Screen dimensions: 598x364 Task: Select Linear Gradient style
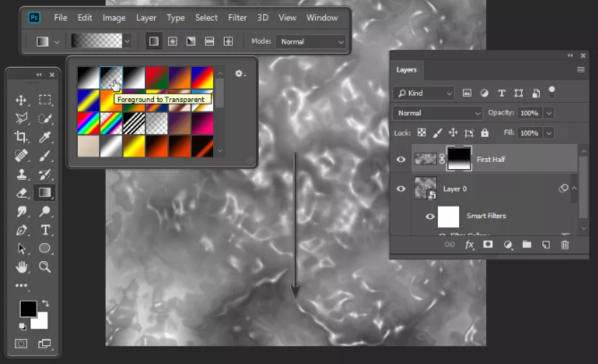pyautogui.click(x=154, y=41)
